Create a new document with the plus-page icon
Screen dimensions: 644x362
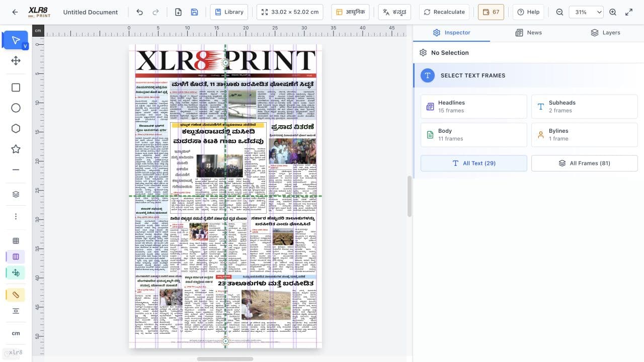pos(178,12)
